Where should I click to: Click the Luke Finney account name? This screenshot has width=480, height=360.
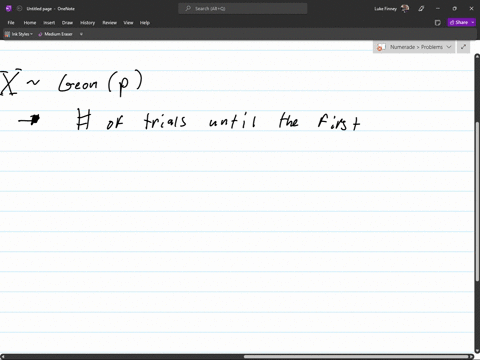point(386,9)
